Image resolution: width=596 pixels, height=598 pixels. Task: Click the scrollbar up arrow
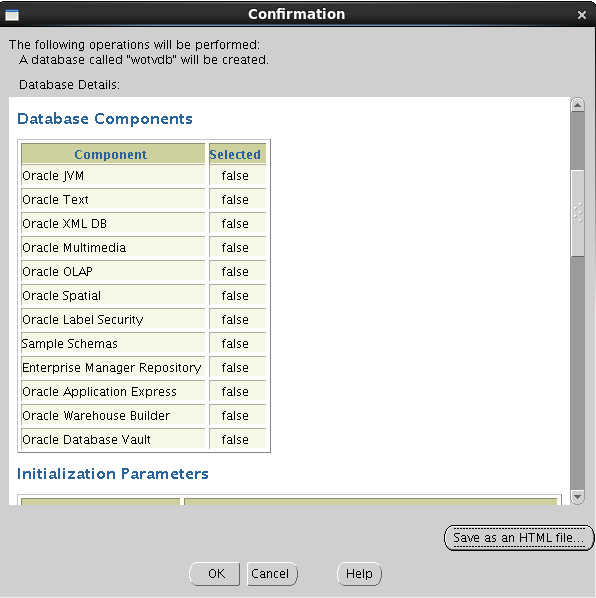577,104
